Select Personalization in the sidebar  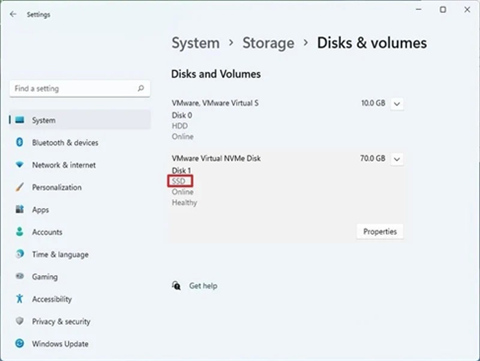coord(80,187)
